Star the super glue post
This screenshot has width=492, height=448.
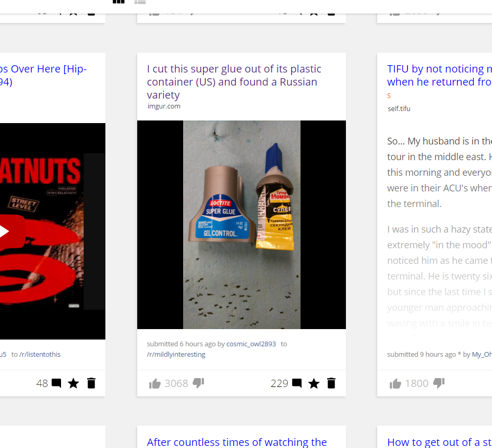click(x=314, y=383)
